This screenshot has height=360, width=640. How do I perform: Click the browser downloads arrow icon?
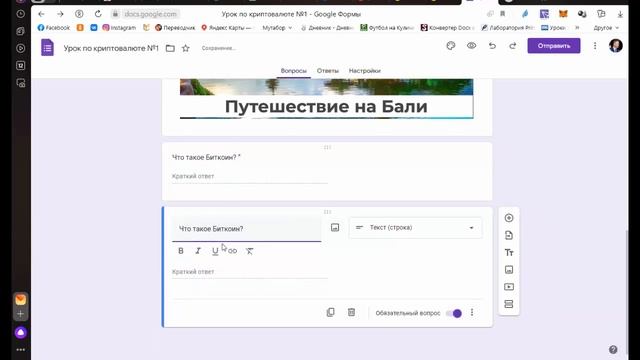[x=620, y=14]
